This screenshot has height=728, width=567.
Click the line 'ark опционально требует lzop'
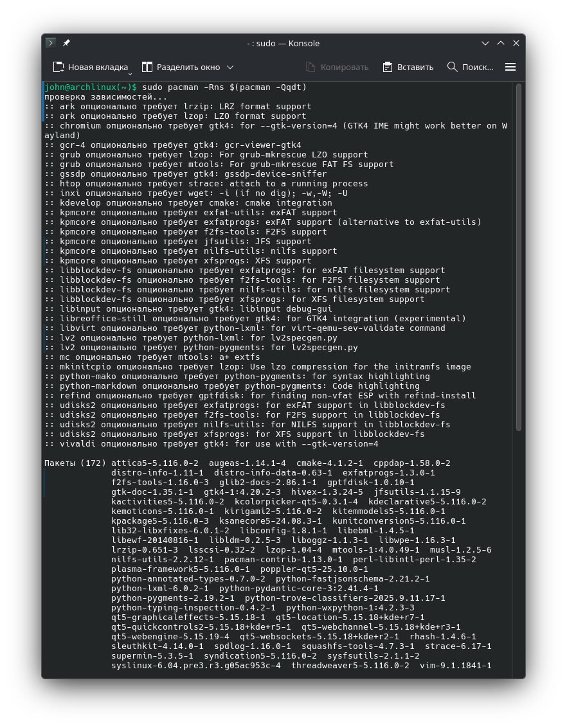pyautogui.click(x=175, y=116)
